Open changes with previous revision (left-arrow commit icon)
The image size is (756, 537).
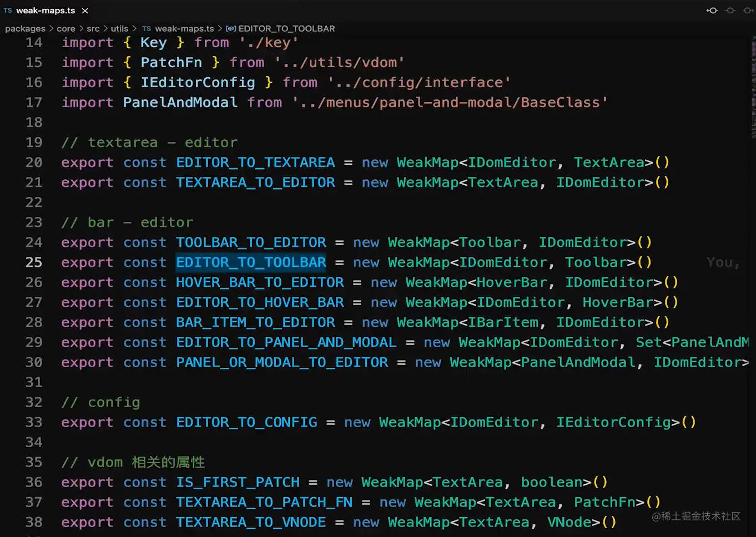[x=712, y=11]
